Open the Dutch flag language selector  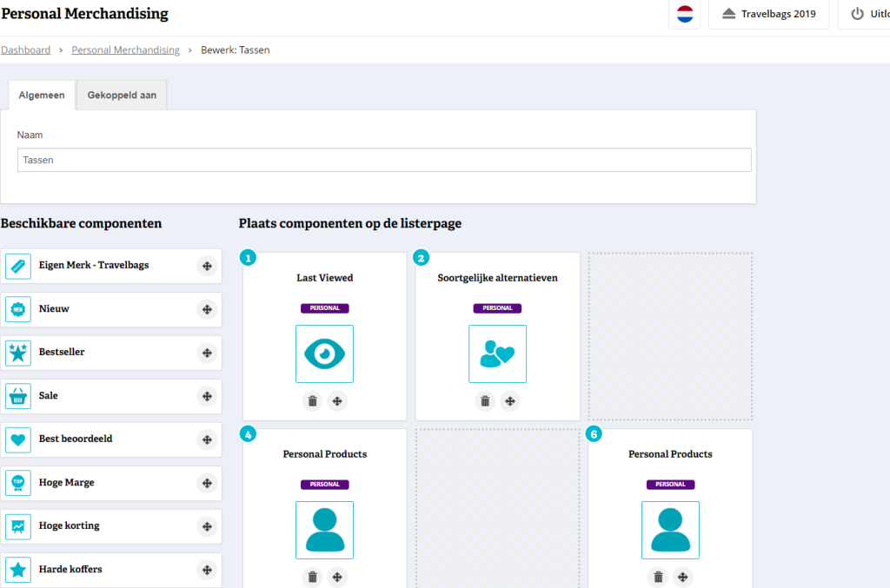[685, 14]
